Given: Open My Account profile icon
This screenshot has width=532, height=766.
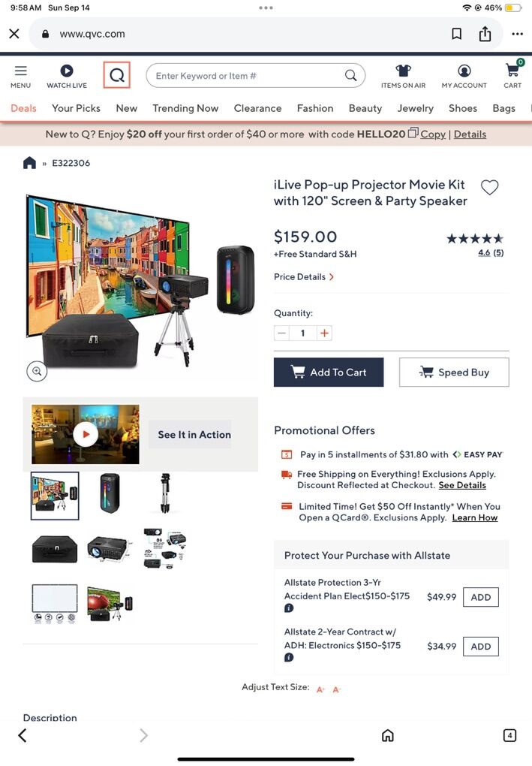Looking at the screenshot, I should pyautogui.click(x=464, y=71).
